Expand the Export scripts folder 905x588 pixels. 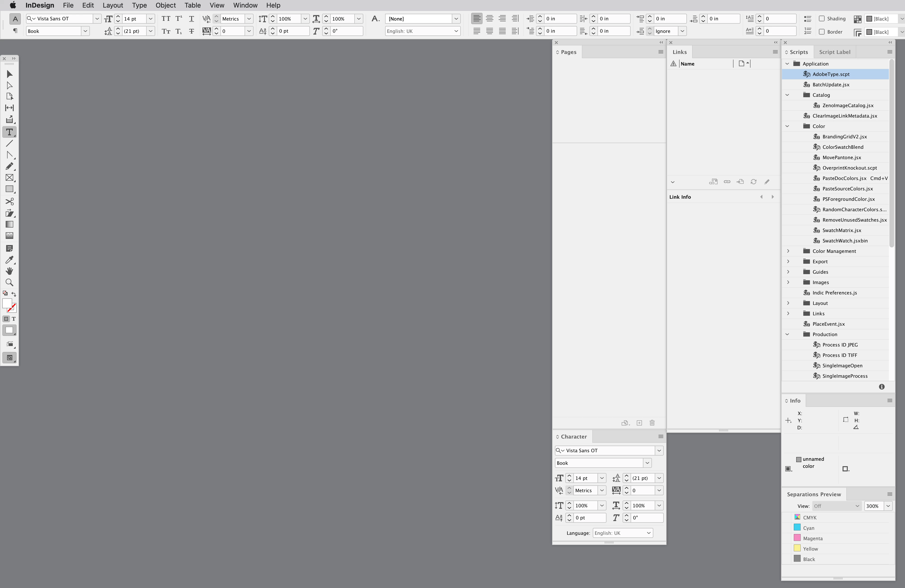(x=788, y=262)
